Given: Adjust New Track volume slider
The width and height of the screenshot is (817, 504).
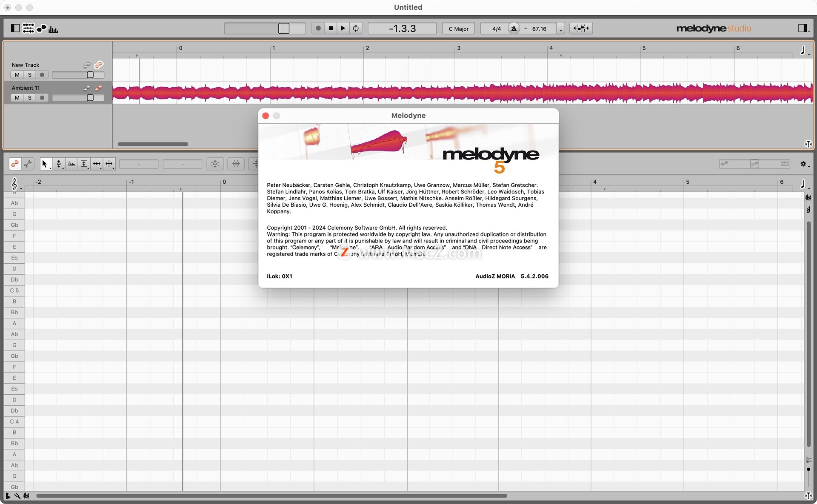Looking at the screenshot, I should 78,75.
